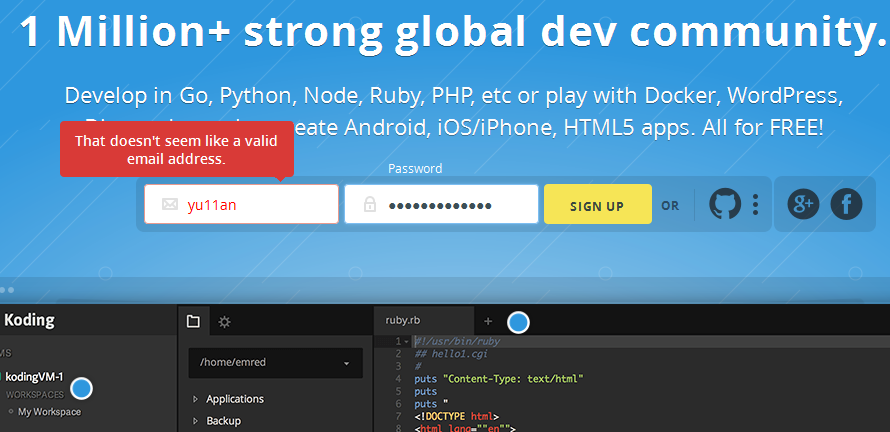Click the Google Plus sign-in icon
Image resolution: width=890 pixels, height=432 pixels.
pos(803,204)
